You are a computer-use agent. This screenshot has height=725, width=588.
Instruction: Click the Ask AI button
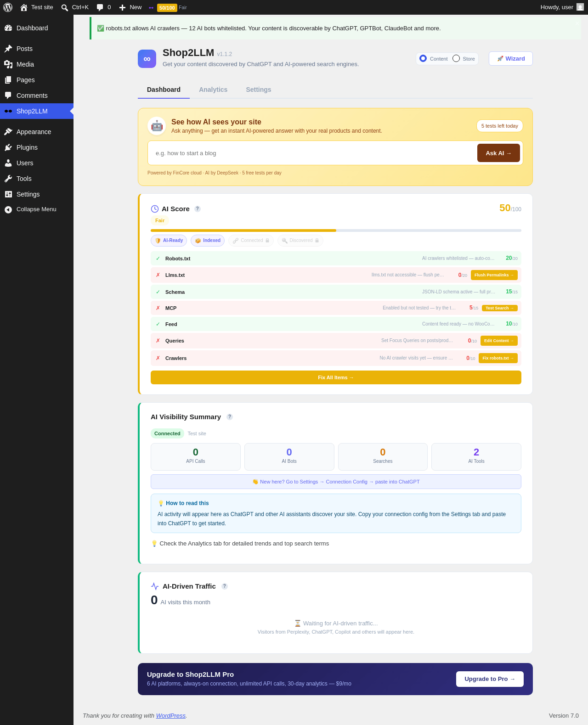coord(498,153)
